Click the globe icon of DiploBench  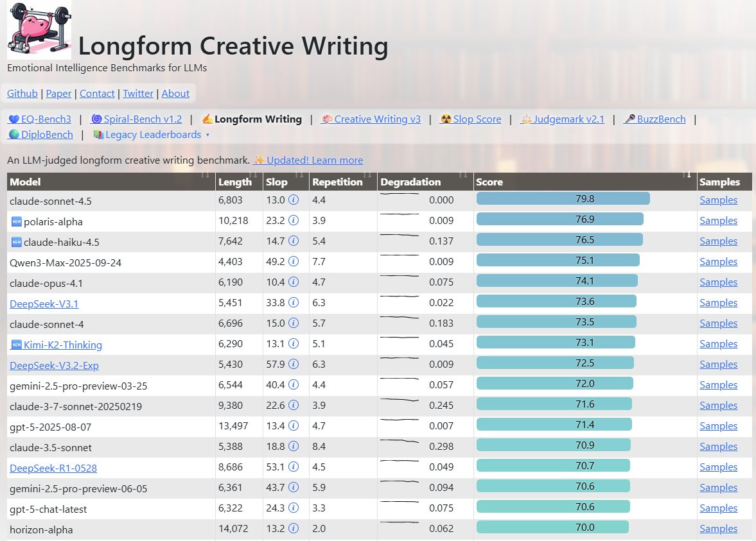click(x=14, y=134)
